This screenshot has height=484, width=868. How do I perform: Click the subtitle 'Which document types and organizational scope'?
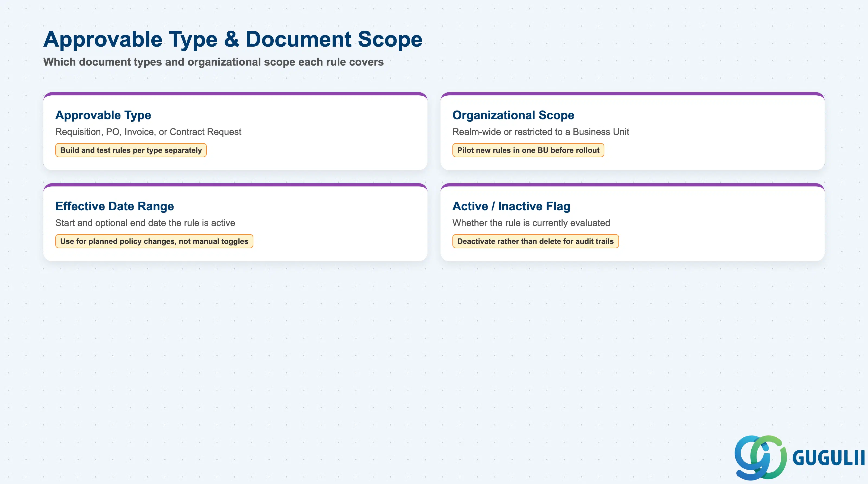[x=169, y=62]
